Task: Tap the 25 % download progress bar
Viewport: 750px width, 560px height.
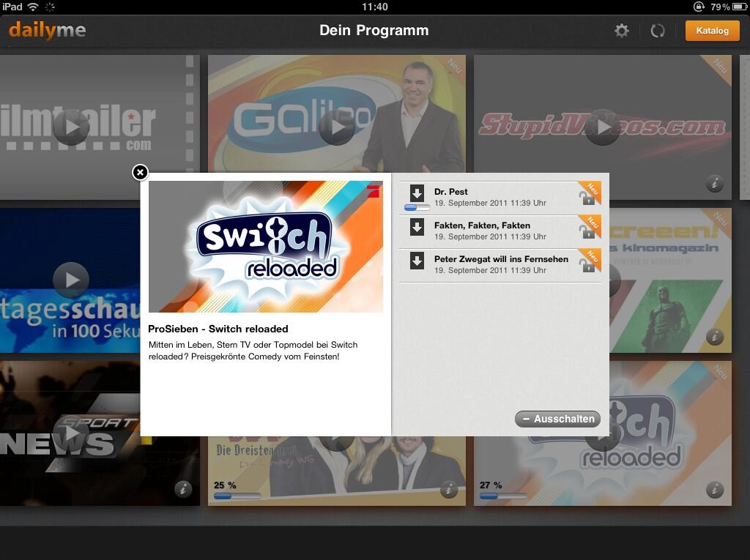Action: pyautogui.click(x=237, y=496)
